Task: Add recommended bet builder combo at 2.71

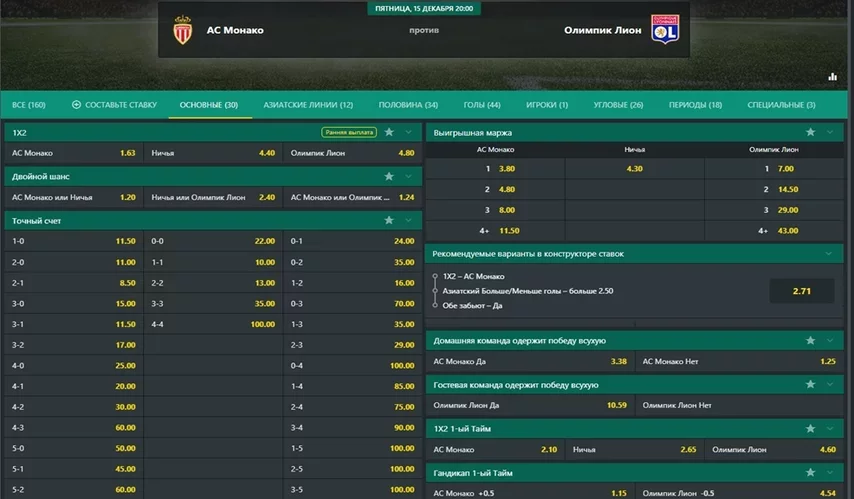Action: click(x=801, y=291)
